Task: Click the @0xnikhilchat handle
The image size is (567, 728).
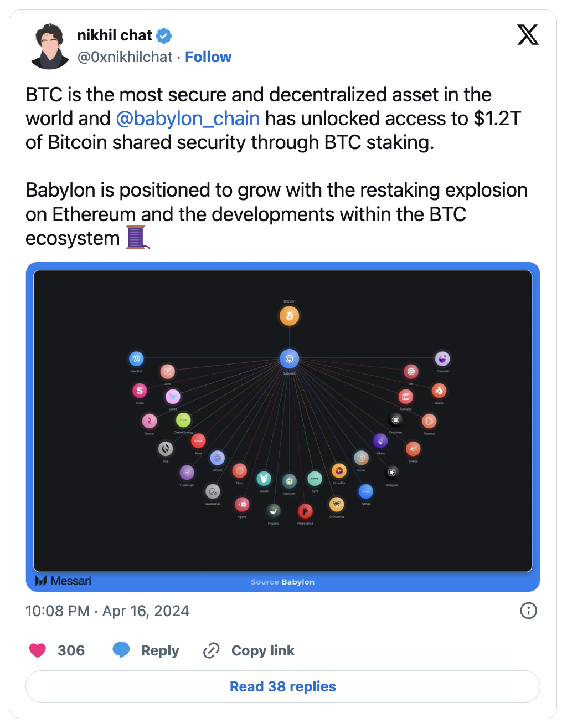Action: pyautogui.click(x=124, y=57)
